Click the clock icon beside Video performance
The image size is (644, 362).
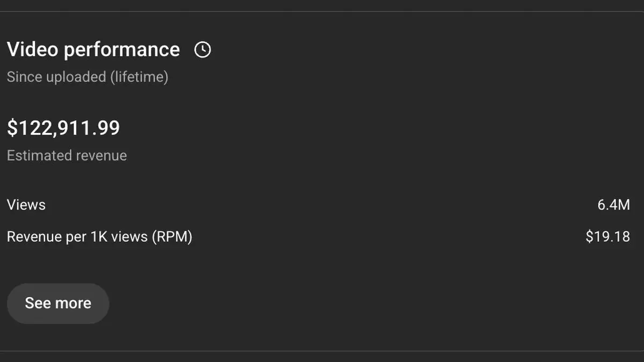point(202,50)
